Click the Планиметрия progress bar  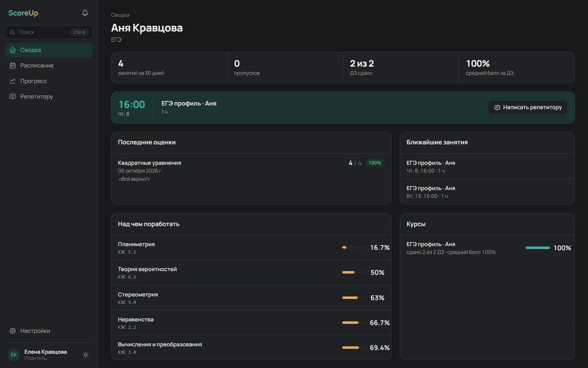(354, 248)
